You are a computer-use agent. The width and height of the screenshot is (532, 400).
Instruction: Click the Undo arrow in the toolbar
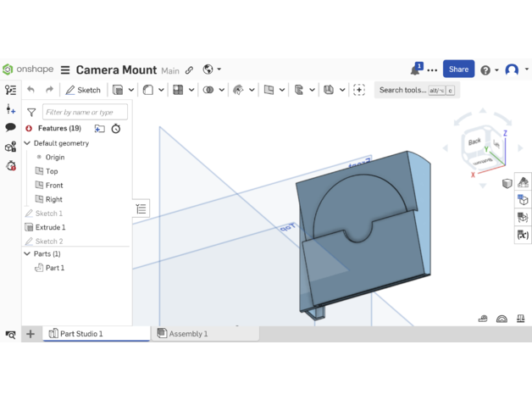31,90
